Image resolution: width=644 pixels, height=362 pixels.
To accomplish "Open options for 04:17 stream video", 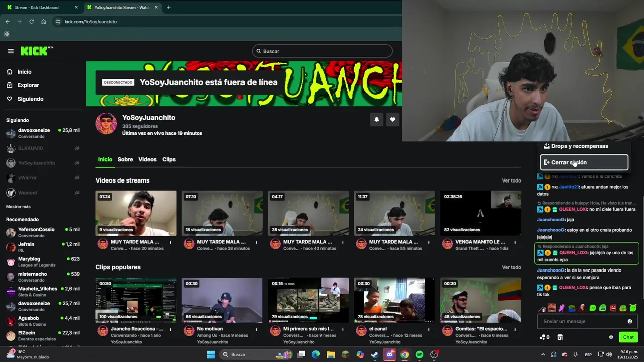I will [x=343, y=242].
